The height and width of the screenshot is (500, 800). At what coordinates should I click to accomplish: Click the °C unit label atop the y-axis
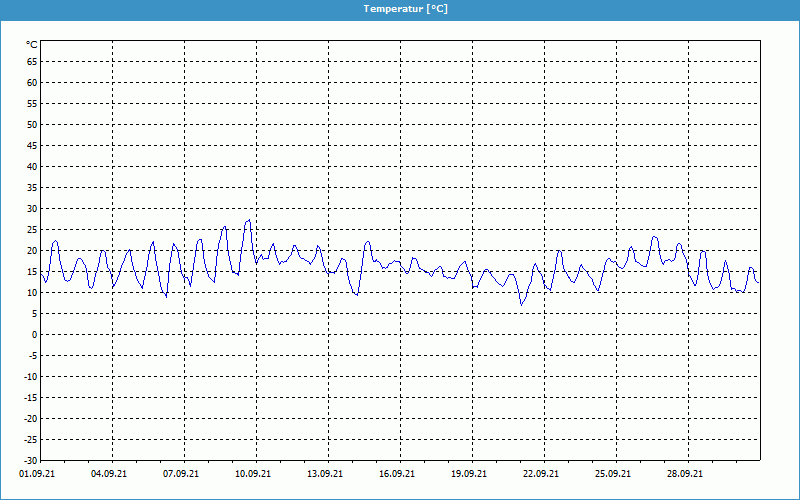[x=31, y=44]
